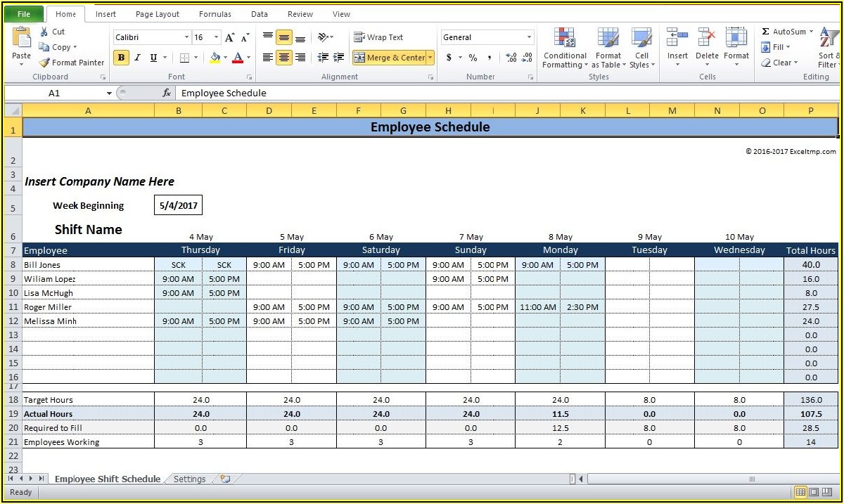Screen dimensions: 844x504
Task: Open the font name Calibri dropdown
Action: pos(186,38)
